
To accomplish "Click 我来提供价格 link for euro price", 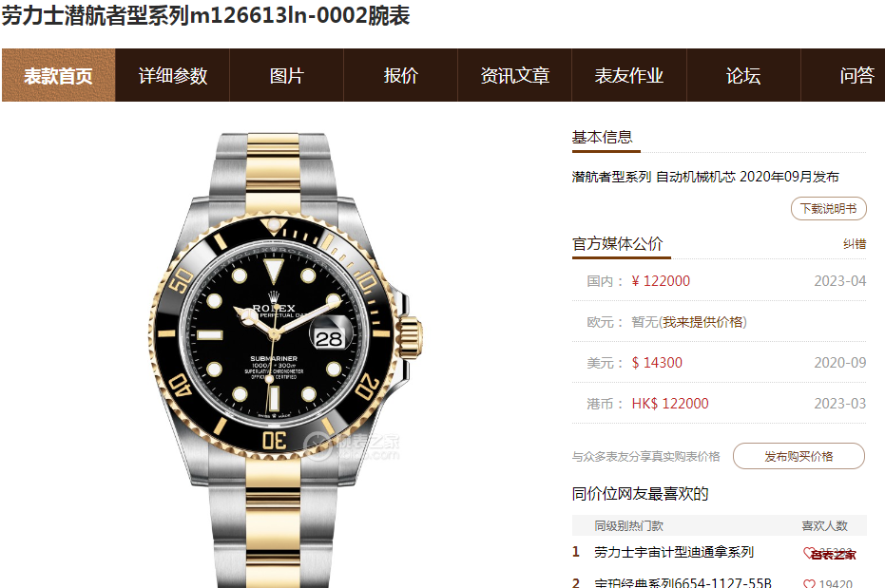I will (x=702, y=322).
